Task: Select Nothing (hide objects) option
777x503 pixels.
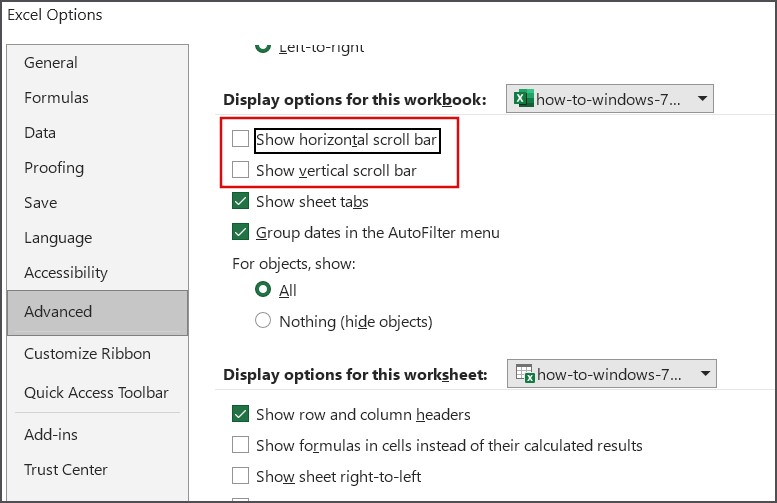Action: (263, 321)
